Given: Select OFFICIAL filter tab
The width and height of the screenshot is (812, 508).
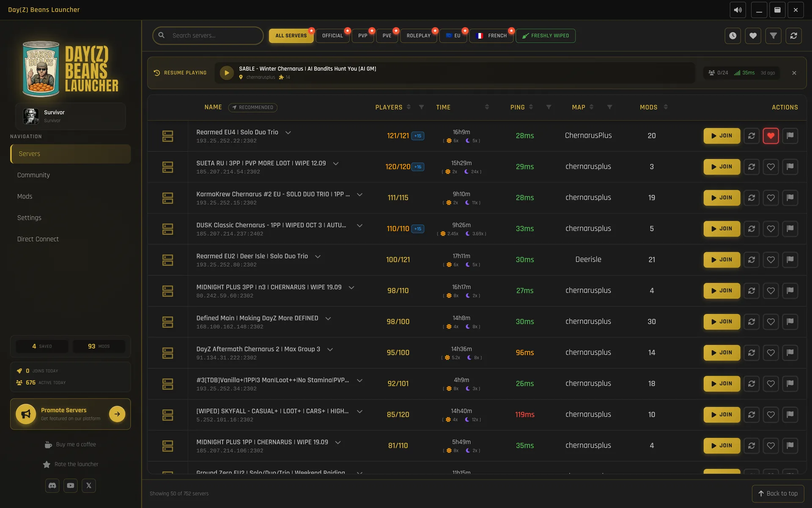Looking at the screenshot, I should pos(332,36).
